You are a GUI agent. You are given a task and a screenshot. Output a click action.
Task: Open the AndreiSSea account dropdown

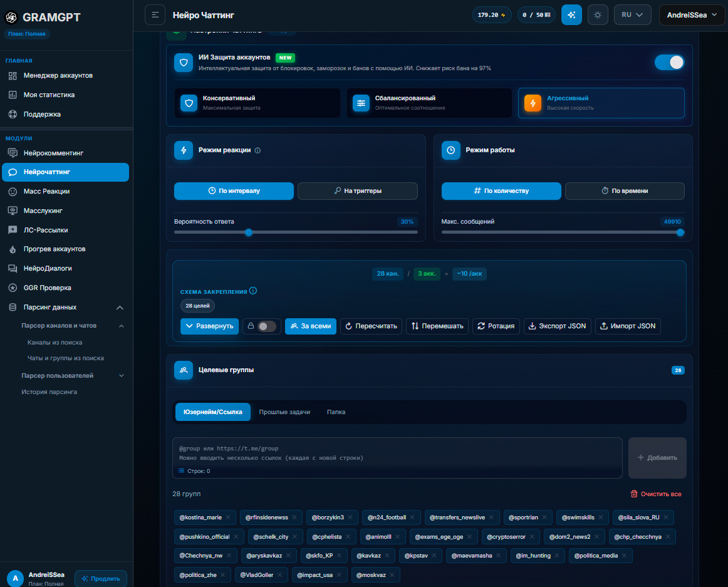click(692, 15)
